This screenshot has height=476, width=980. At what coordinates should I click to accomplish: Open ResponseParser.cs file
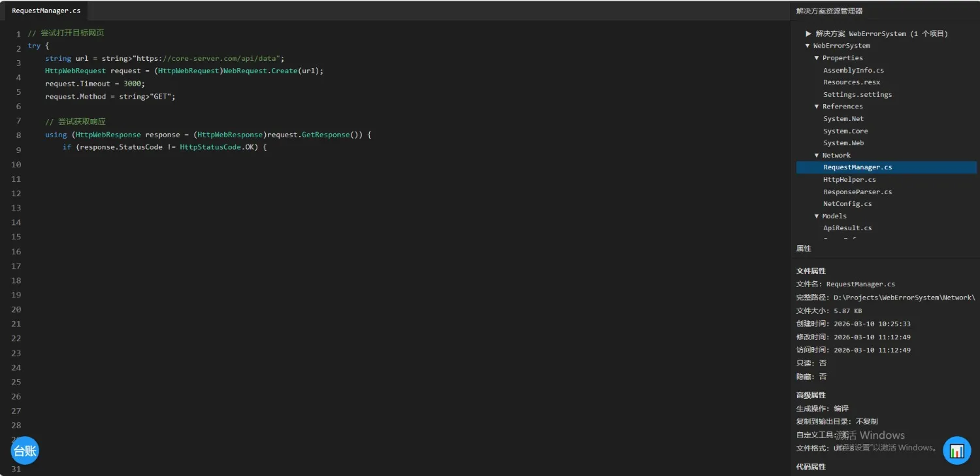point(857,192)
